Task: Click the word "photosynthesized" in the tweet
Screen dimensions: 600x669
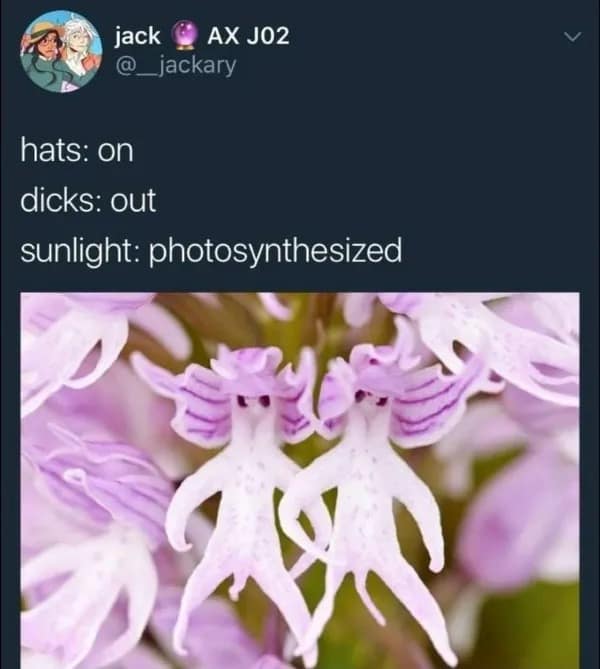Action: coord(275,252)
